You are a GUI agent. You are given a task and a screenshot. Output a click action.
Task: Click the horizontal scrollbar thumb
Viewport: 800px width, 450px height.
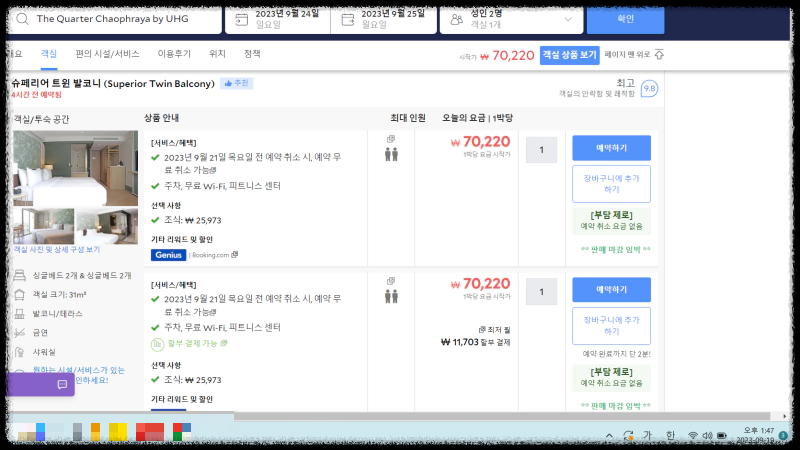point(502,416)
